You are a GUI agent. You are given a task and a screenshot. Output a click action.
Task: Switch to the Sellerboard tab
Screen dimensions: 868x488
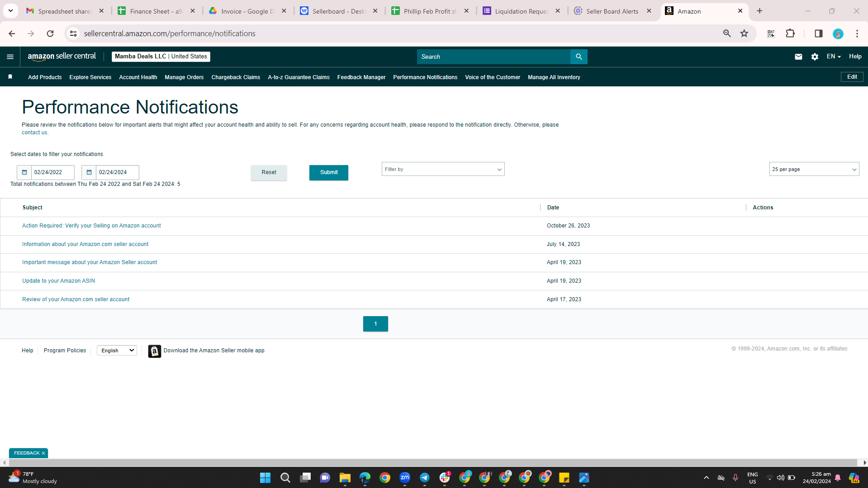coord(339,11)
